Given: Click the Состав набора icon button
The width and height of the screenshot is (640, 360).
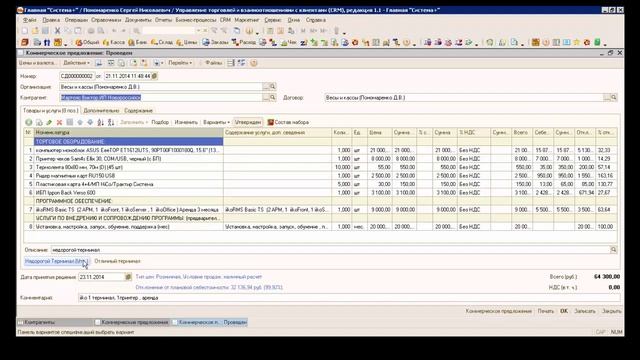Looking at the screenshot, I should tap(288, 122).
